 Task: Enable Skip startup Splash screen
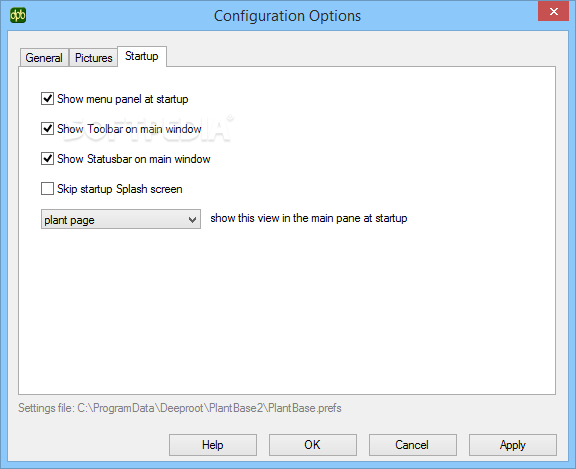click(x=47, y=189)
